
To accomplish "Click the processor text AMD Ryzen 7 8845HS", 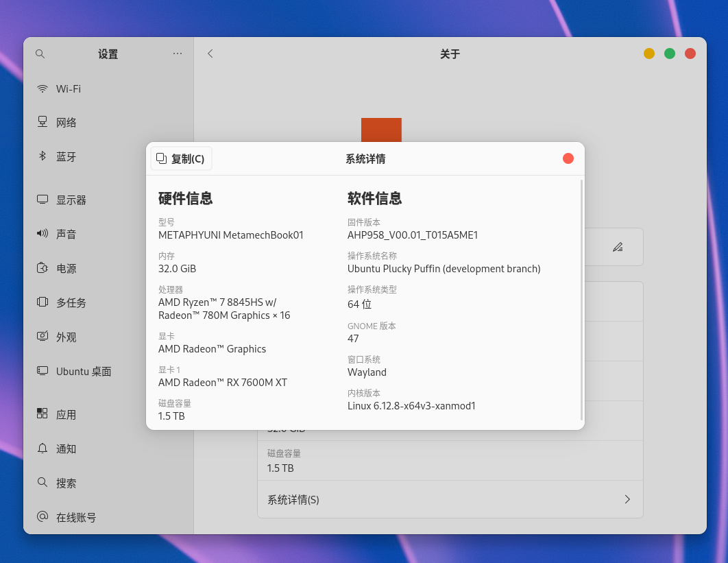I will click(224, 309).
